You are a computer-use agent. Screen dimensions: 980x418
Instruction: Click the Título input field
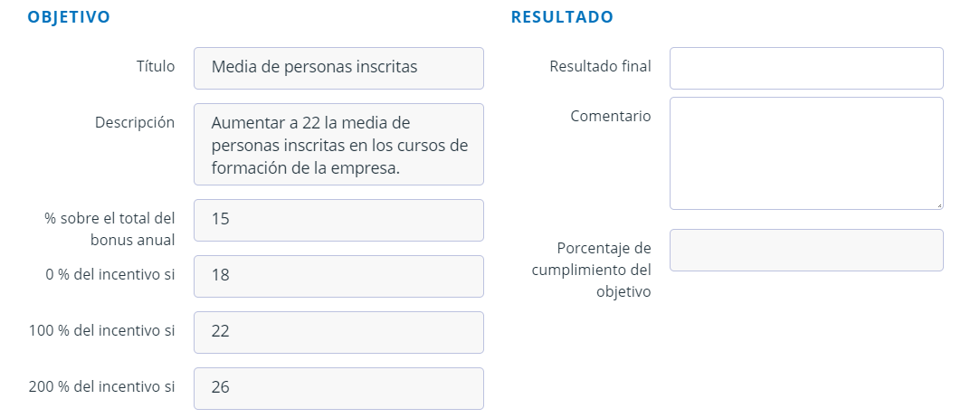pos(338,68)
